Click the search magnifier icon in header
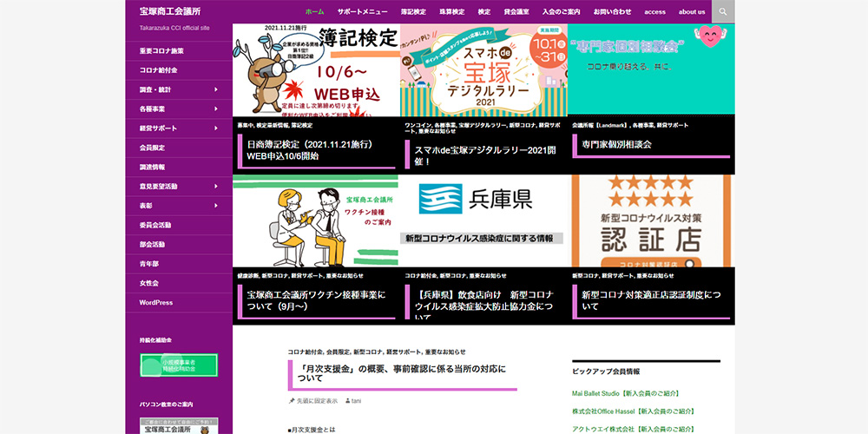The width and height of the screenshot is (868, 434). [x=723, y=11]
